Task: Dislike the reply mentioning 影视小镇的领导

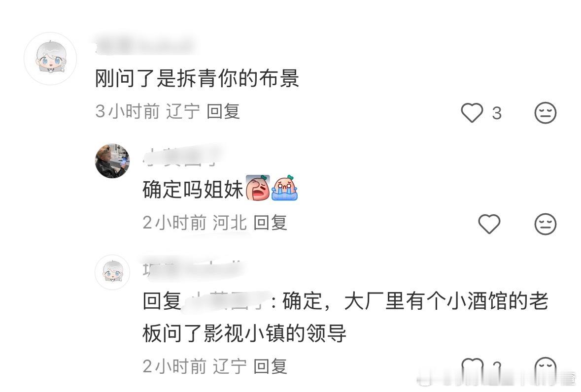Action: pyautogui.click(x=545, y=367)
